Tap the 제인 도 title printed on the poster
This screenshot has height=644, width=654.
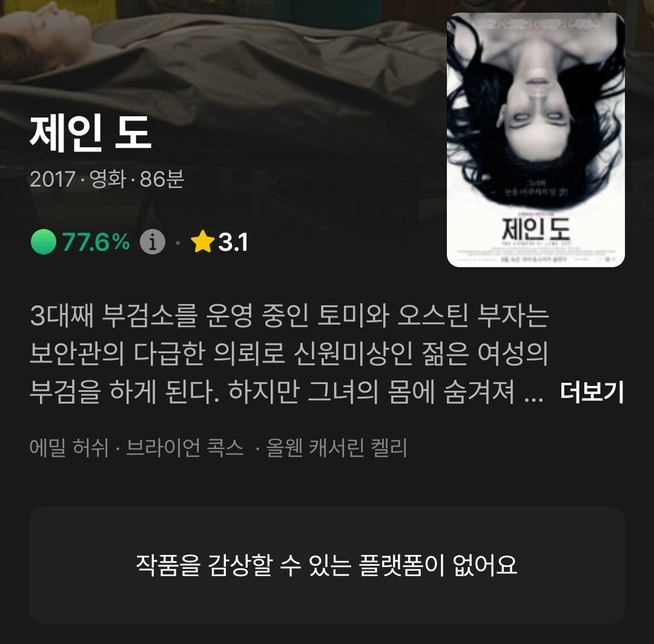[535, 229]
